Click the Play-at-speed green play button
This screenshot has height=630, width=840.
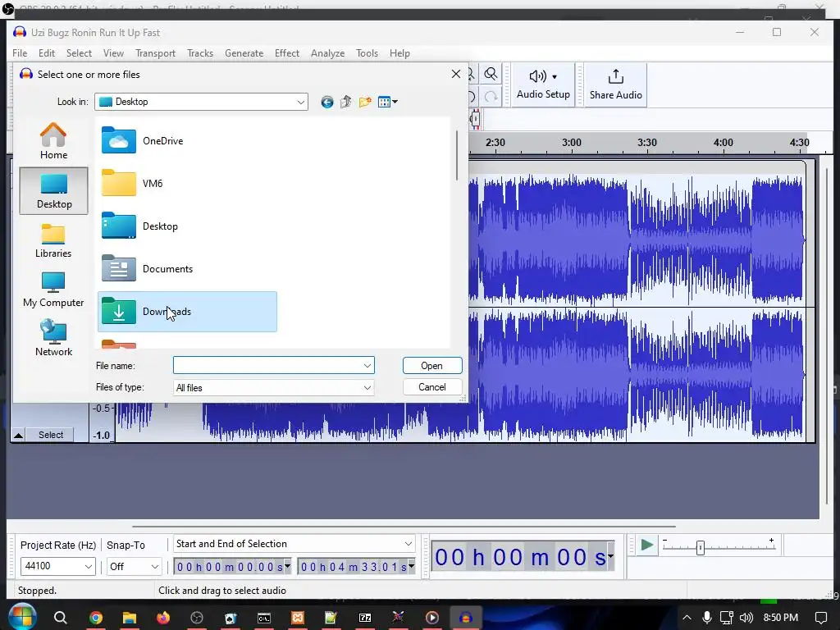pyautogui.click(x=646, y=546)
